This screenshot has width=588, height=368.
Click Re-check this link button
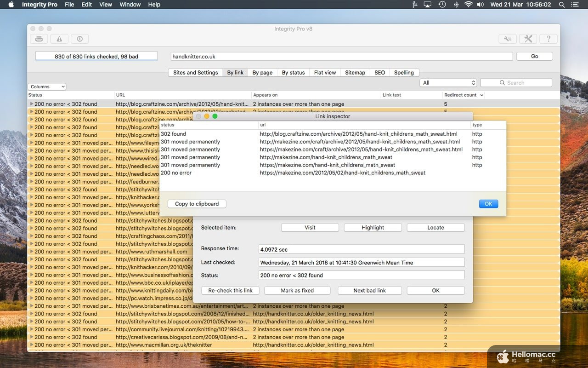pyautogui.click(x=230, y=291)
